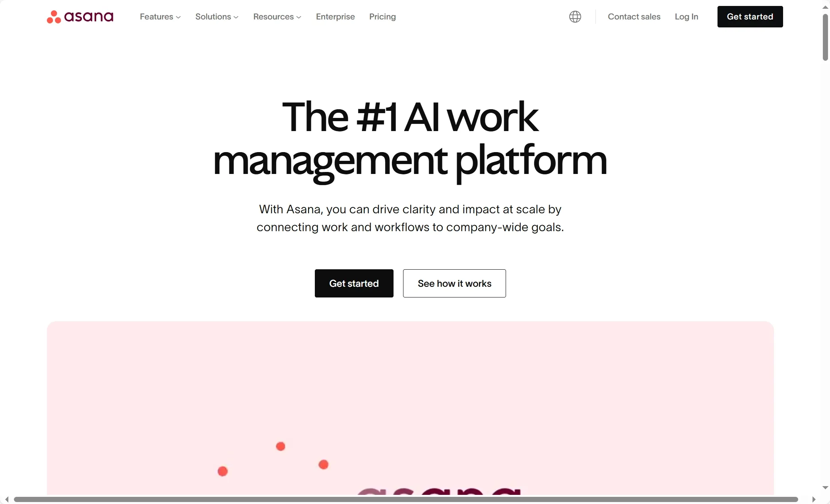Click the Get started nav button
830x504 pixels.
[x=750, y=17]
